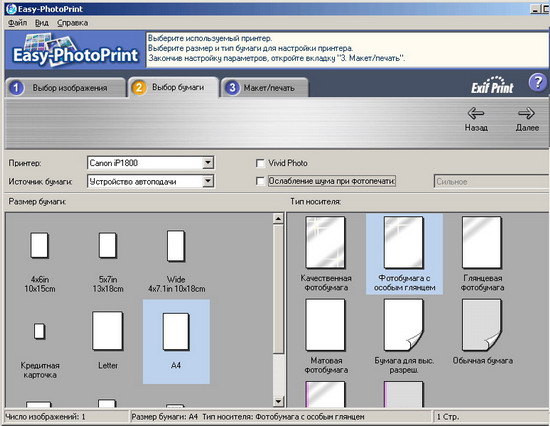
Task: Open the Вид menu
Action: pos(42,23)
